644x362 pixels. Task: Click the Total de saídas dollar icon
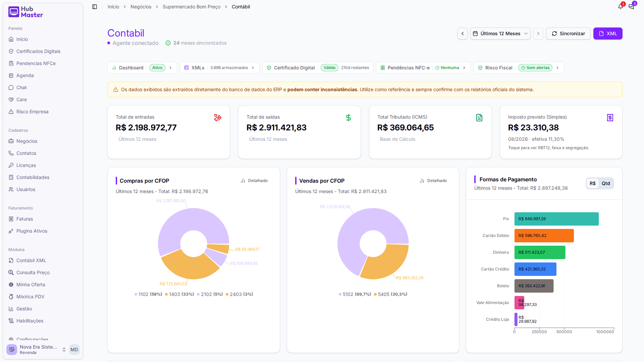(348, 118)
